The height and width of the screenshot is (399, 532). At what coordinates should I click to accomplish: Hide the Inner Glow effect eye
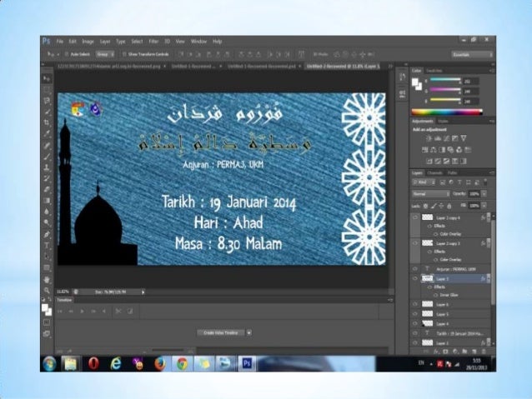(x=435, y=295)
